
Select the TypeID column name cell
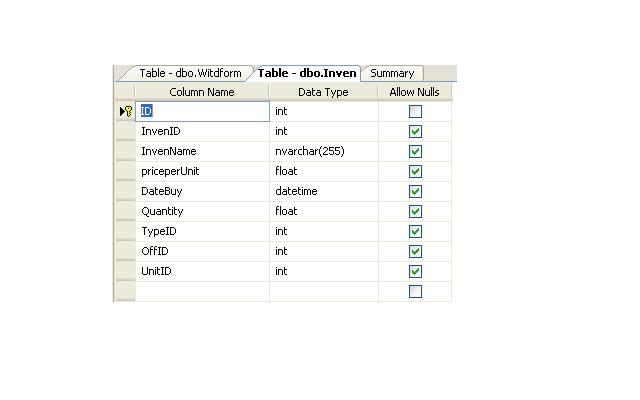202,231
